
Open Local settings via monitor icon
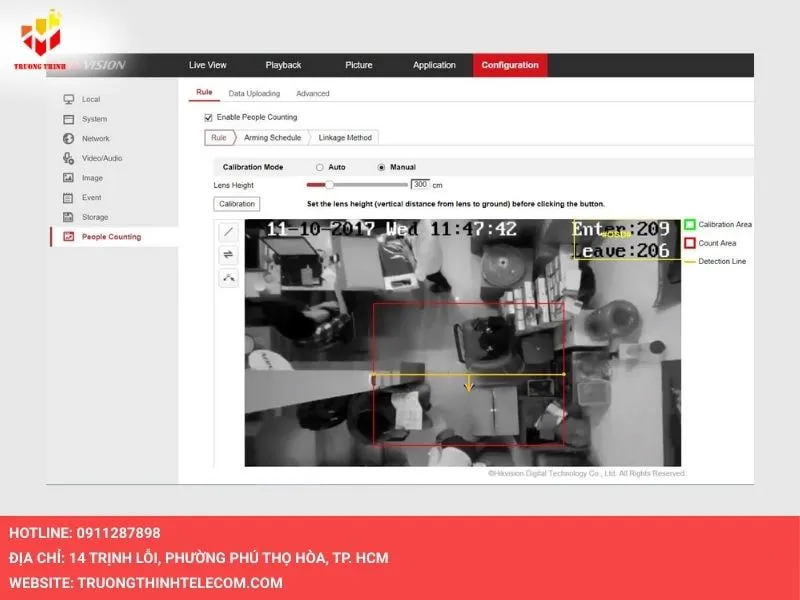pos(68,99)
